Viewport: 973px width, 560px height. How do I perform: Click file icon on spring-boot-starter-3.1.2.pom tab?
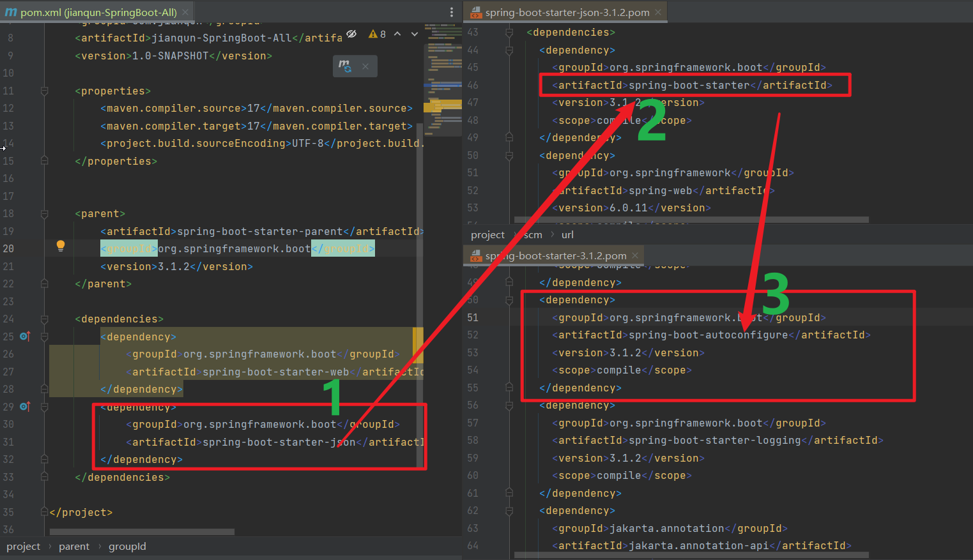(476, 256)
